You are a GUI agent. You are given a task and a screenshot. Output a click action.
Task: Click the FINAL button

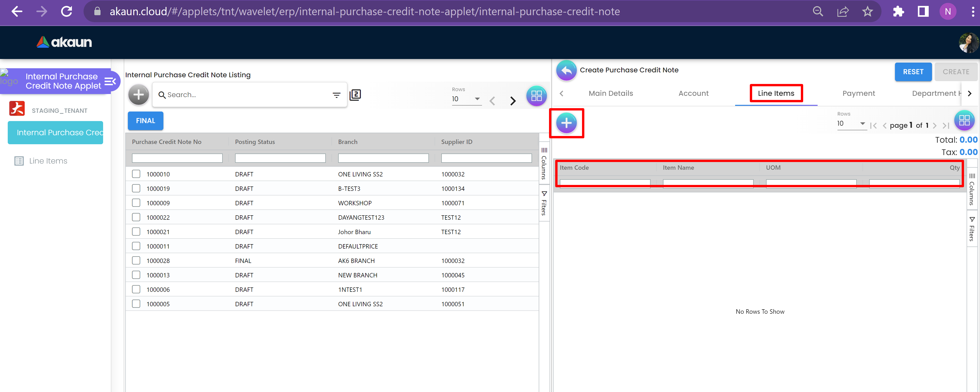[145, 121]
